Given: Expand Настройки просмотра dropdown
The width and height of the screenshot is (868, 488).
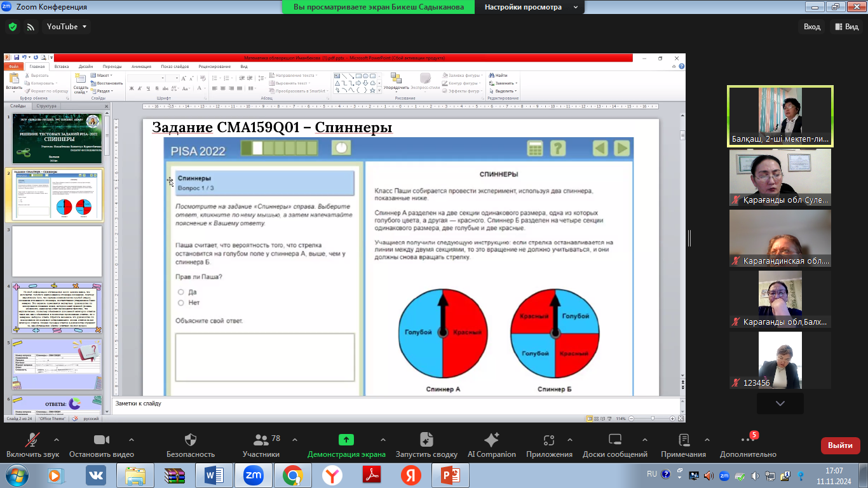Looking at the screenshot, I should pos(531,7).
